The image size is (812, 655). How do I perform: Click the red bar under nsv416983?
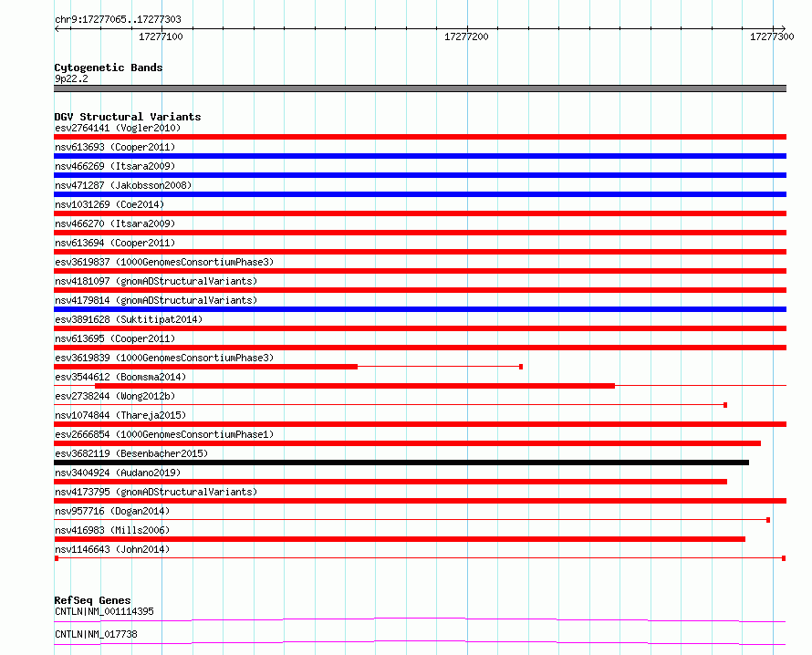pyautogui.click(x=400, y=539)
